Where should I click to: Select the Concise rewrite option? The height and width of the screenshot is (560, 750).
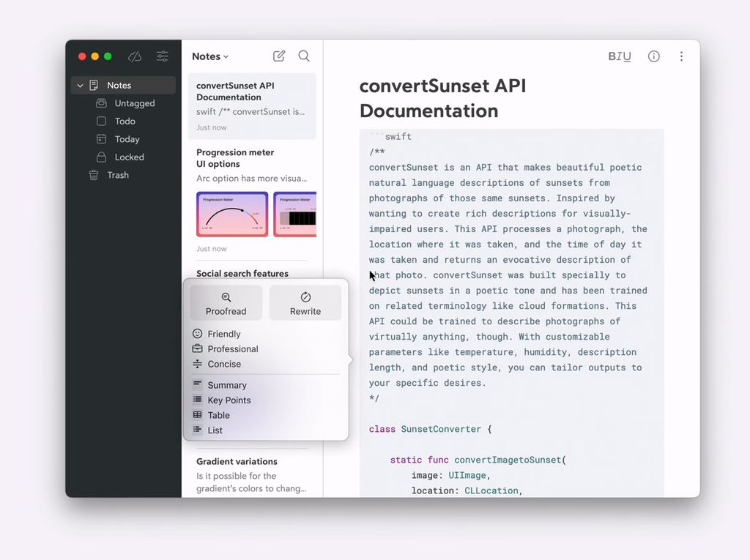[223, 364]
